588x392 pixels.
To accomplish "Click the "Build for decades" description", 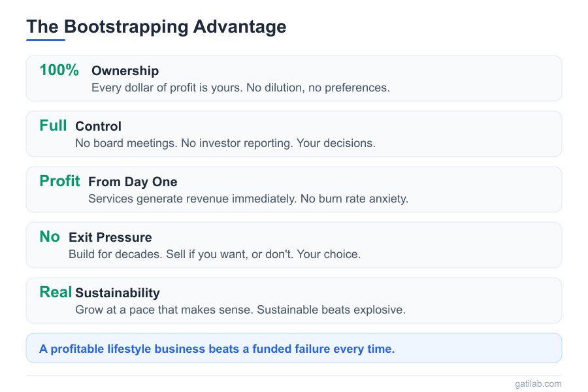I will (214, 253).
